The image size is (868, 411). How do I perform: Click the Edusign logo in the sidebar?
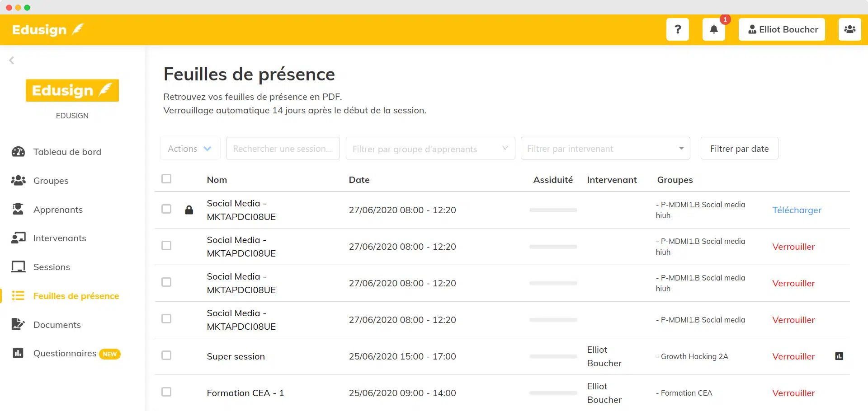tap(72, 90)
